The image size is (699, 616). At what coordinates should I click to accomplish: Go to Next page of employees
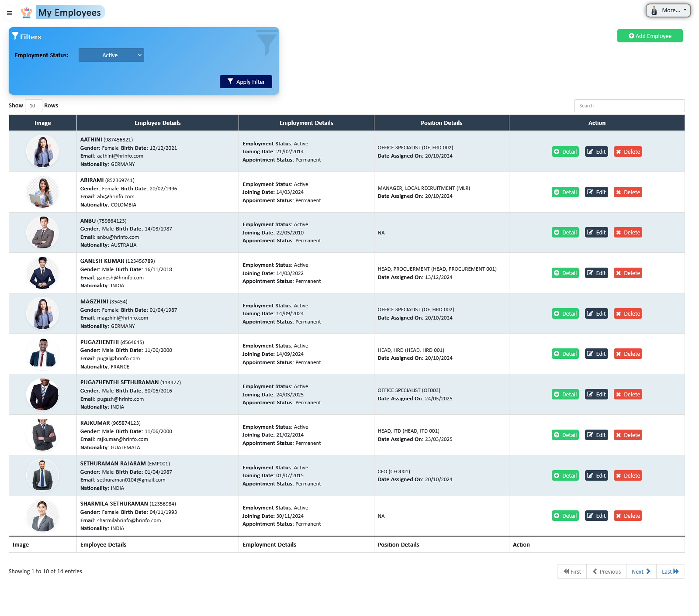tap(640, 571)
